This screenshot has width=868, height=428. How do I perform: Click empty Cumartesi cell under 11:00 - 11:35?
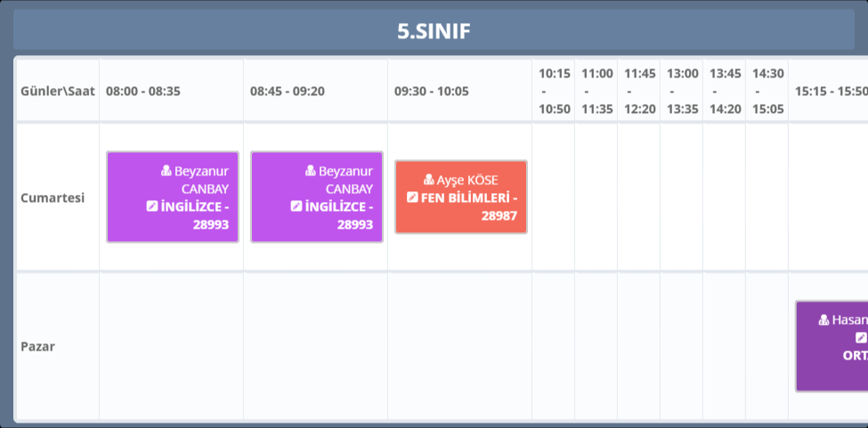pyautogui.click(x=596, y=198)
